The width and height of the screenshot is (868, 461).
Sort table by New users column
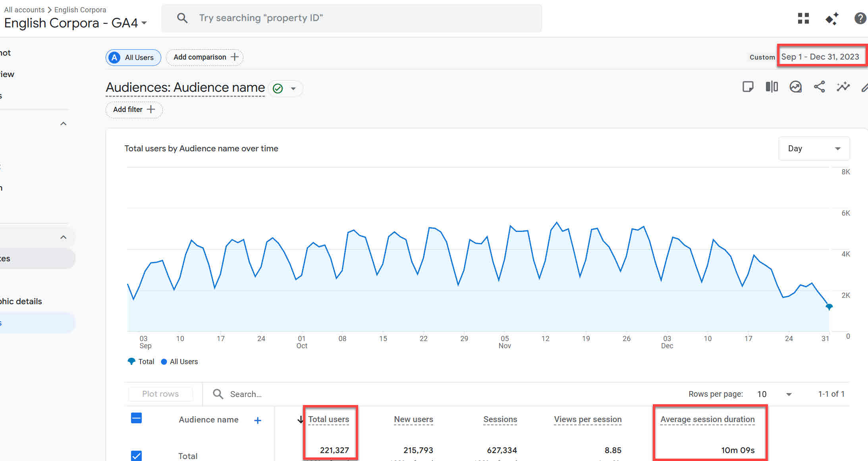coord(413,419)
